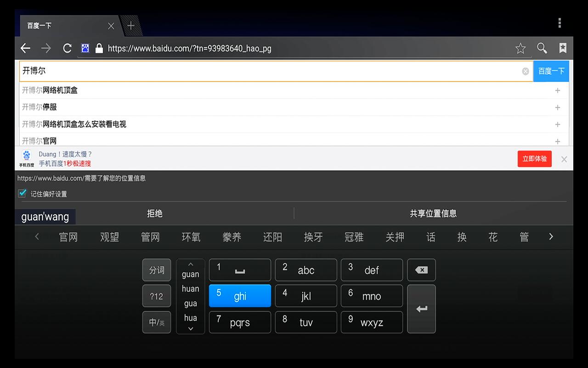Image resolution: width=588 pixels, height=368 pixels.
Task: Enable 记住偏好设置 checkbox
Action: tap(22, 193)
